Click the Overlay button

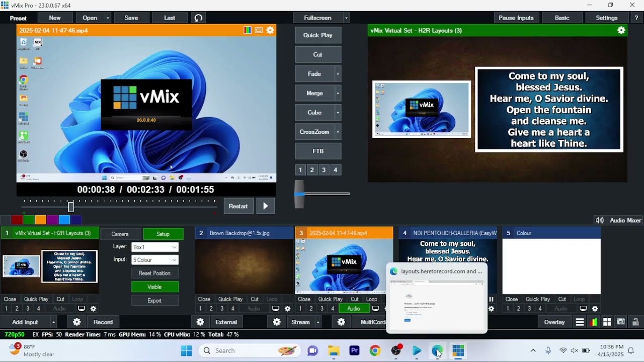coord(554,322)
